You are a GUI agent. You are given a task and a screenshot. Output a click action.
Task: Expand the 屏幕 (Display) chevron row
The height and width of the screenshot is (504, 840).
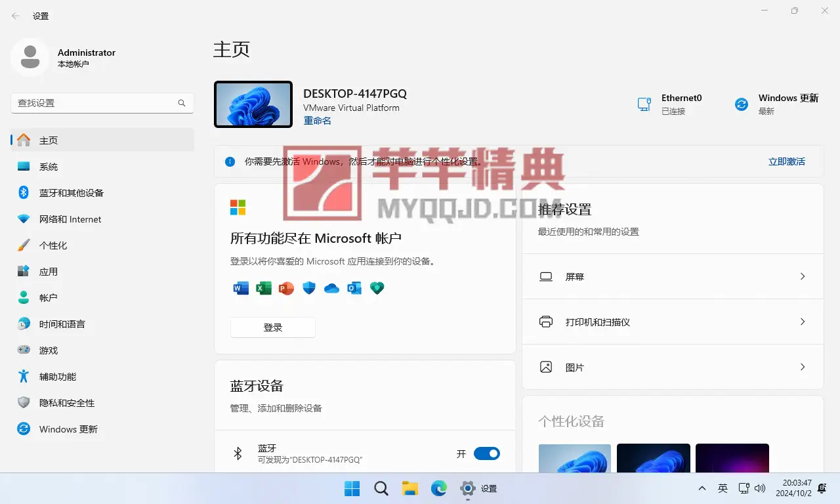point(802,276)
